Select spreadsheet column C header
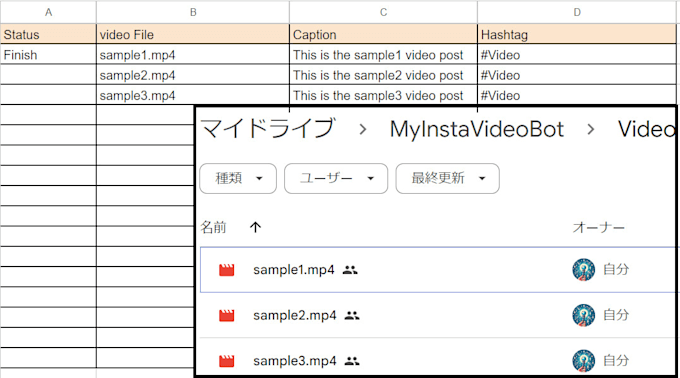The height and width of the screenshot is (378, 680). [383, 12]
